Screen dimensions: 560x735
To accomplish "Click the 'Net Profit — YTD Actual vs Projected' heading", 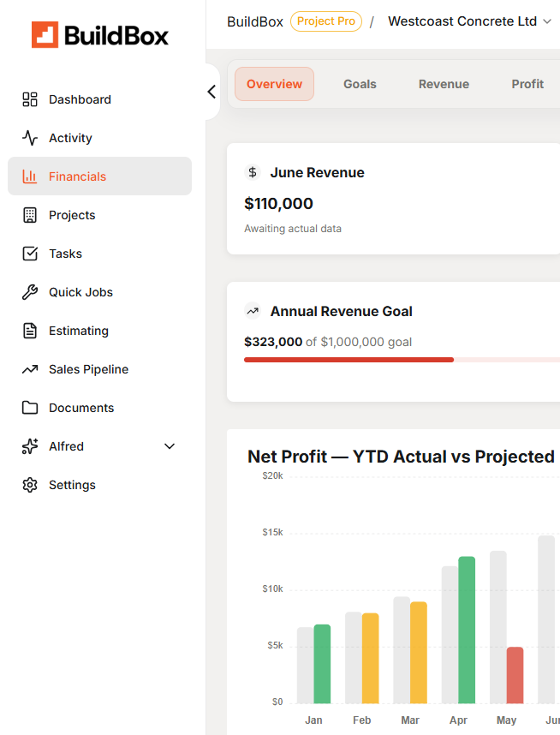I will click(x=401, y=457).
